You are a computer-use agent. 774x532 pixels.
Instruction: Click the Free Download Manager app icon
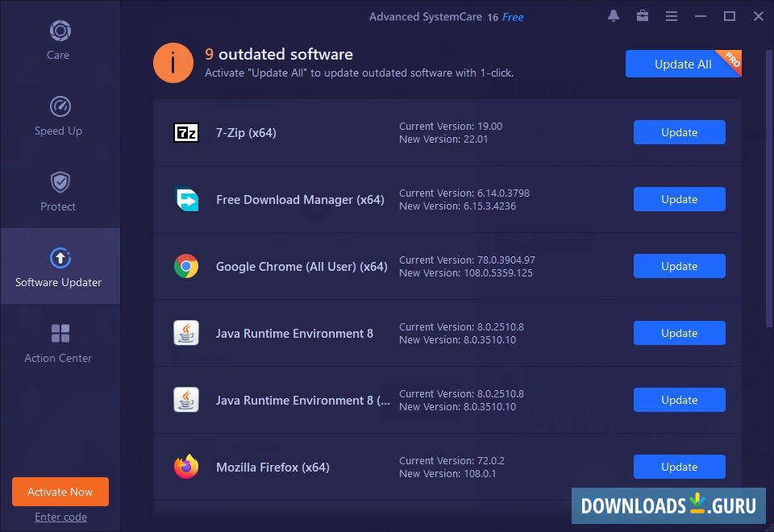[x=186, y=199]
